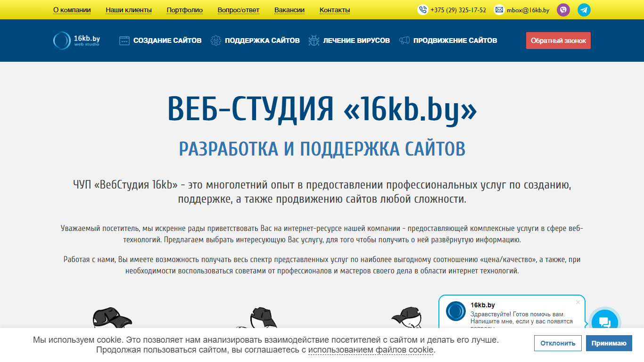Go to Продвижение сайтов section
The image size is (644, 362).
coord(455,41)
